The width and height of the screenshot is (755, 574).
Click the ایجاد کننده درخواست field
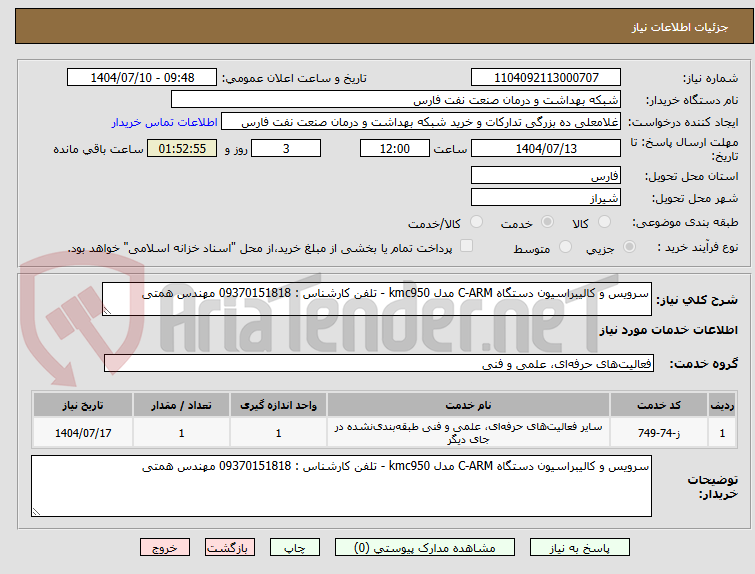421,122
